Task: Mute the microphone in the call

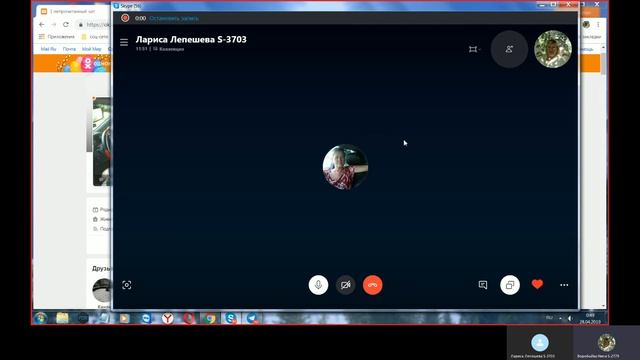Action: pos(318,285)
